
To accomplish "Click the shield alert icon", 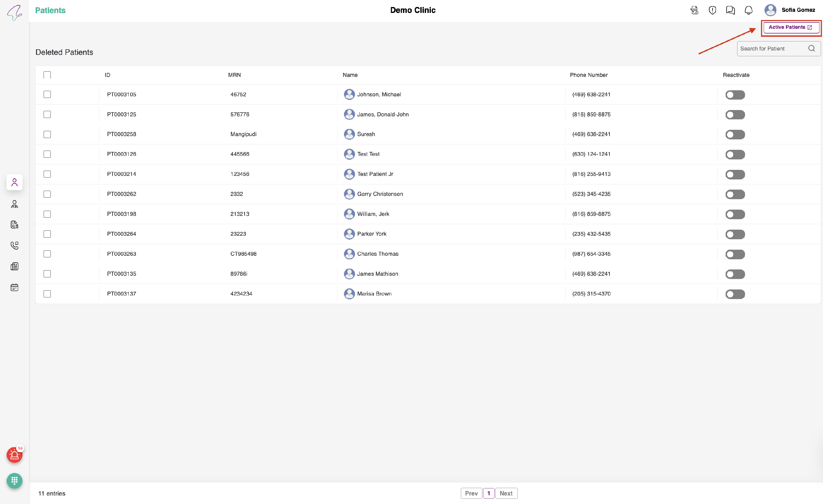I will [x=712, y=10].
